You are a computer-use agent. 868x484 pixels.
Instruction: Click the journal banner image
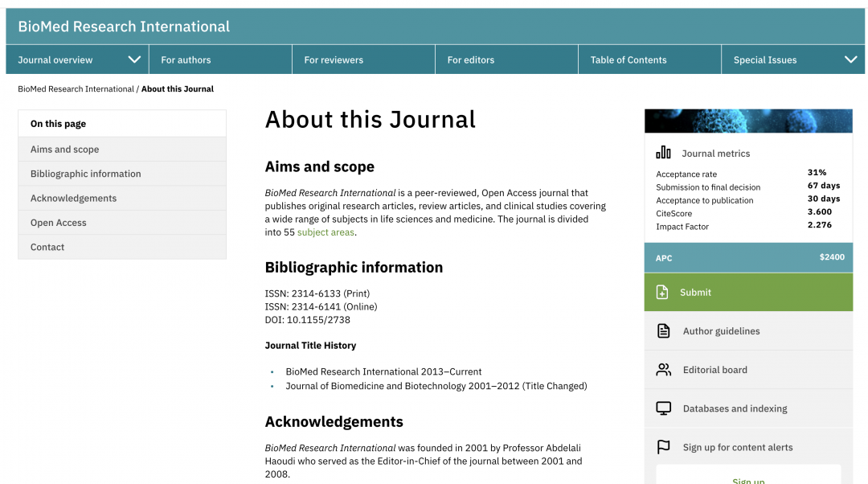point(748,121)
